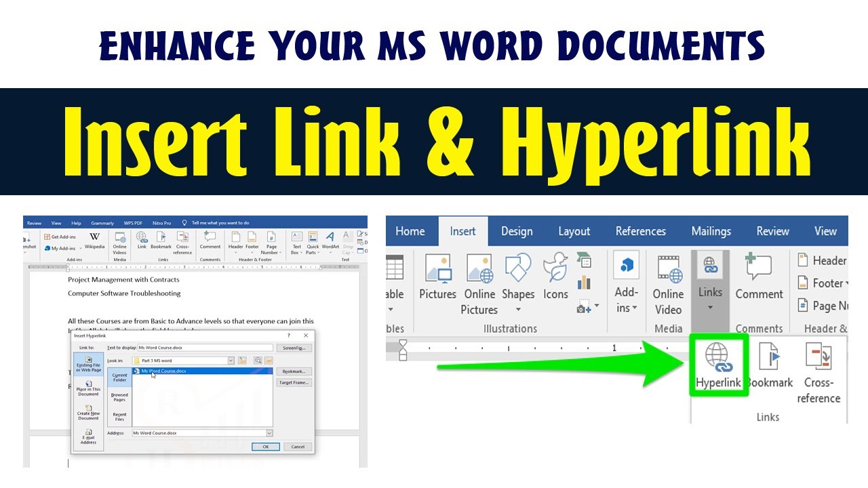Open the Look in folder dropdown
The image size is (868, 488).
[231, 361]
